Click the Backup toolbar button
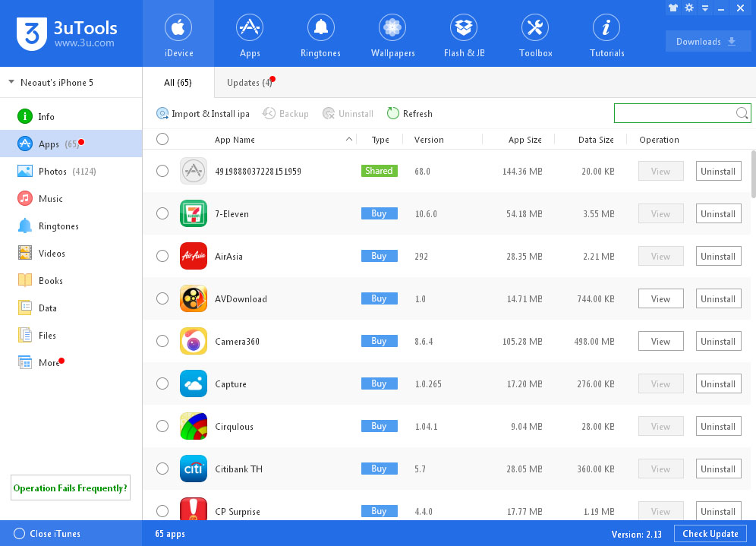The width and height of the screenshot is (756, 546). point(285,113)
